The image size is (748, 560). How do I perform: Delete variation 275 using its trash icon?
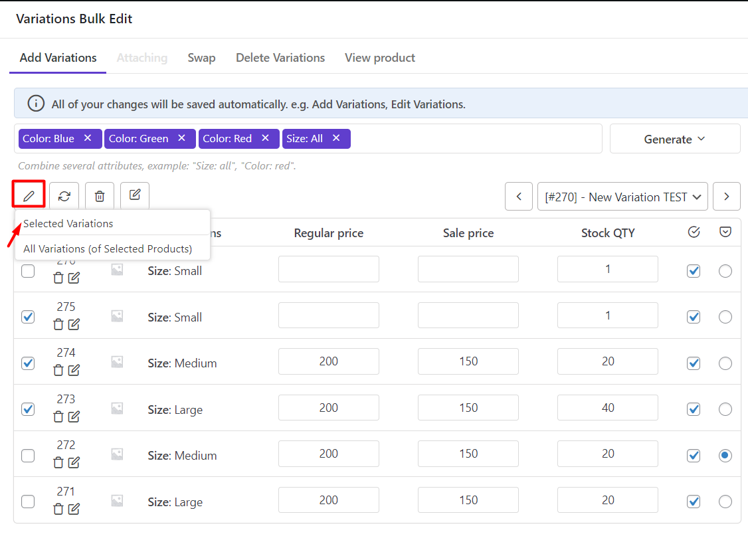[58, 324]
